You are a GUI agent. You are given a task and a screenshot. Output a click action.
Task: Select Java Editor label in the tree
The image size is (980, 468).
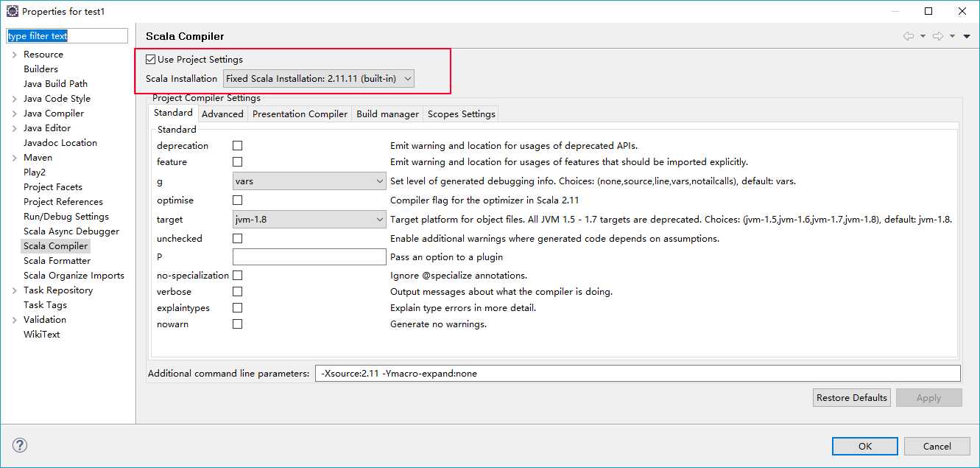[47, 128]
